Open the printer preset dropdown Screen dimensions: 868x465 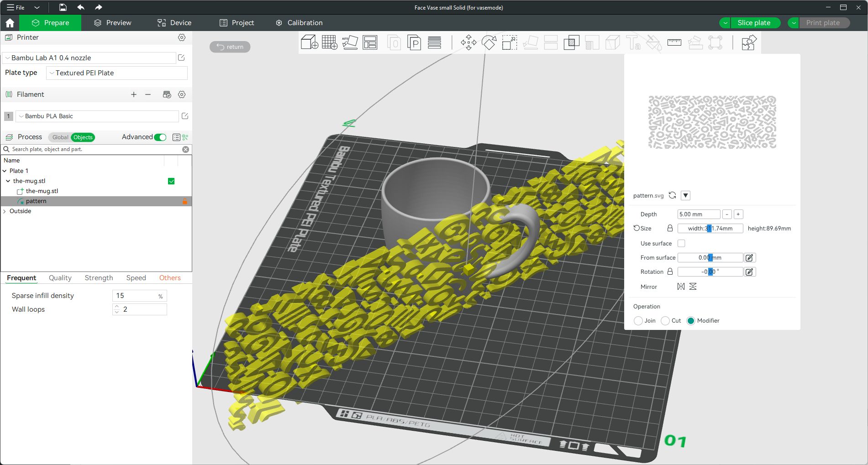(x=89, y=58)
